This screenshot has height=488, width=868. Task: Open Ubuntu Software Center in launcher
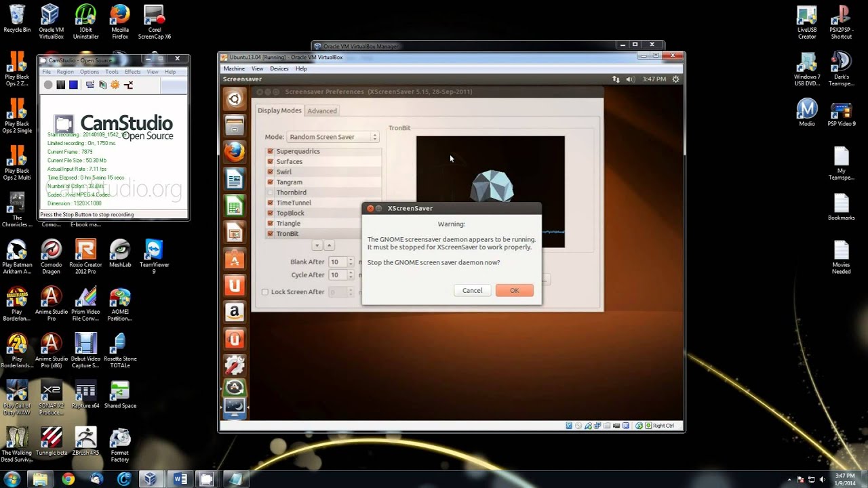click(x=235, y=259)
